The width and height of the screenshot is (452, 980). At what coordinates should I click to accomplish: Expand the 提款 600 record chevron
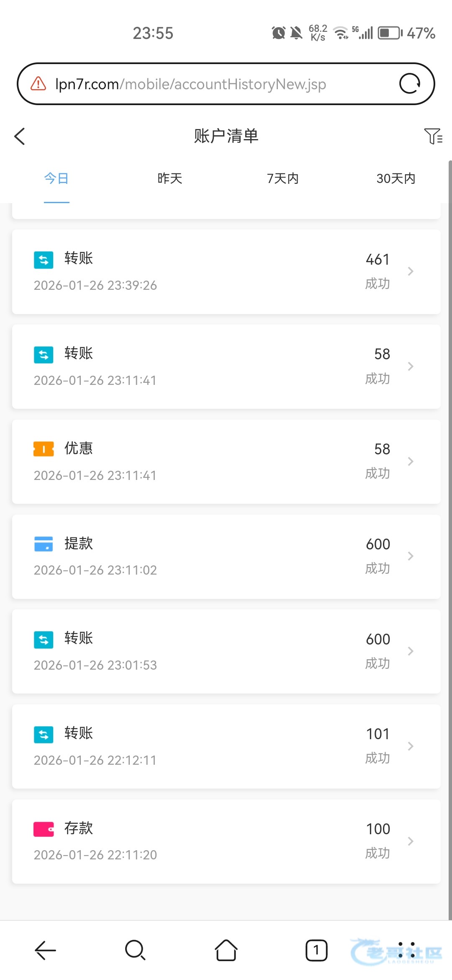(411, 556)
